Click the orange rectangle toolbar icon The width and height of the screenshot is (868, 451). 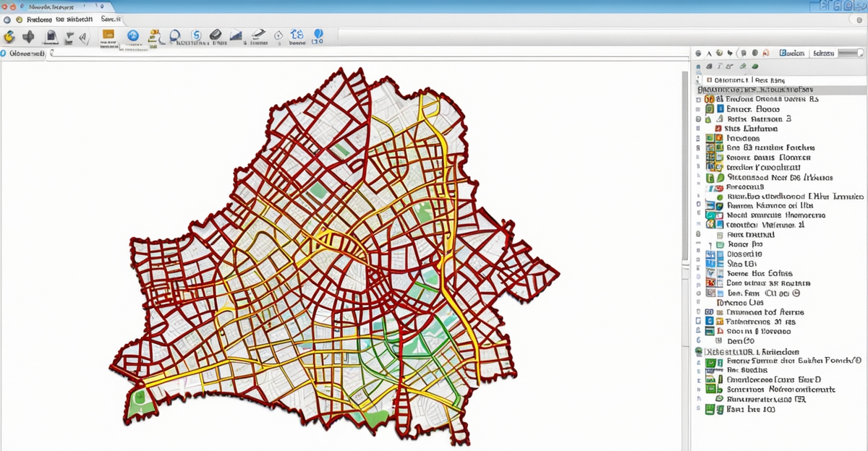[x=109, y=35]
